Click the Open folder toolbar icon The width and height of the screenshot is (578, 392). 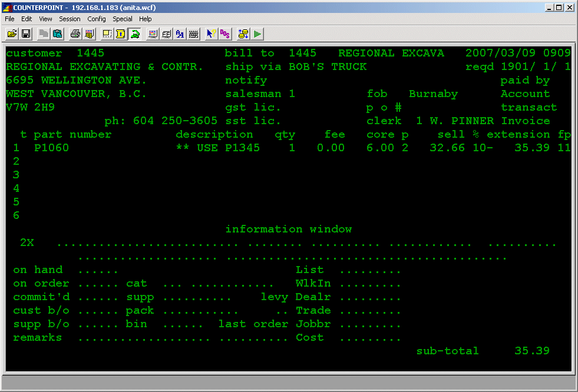[12, 34]
